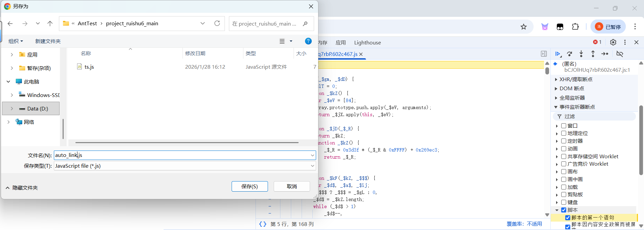The height and width of the screenshot is (230, 644).
Task: Click the 保存(S) button
Action: (249, 186)
